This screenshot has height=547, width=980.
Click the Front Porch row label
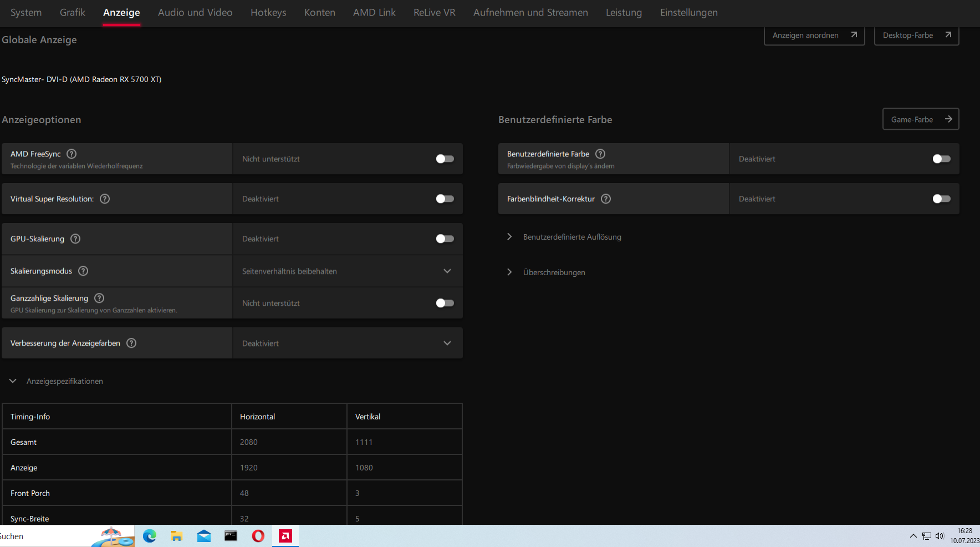[x=30, y=493]
